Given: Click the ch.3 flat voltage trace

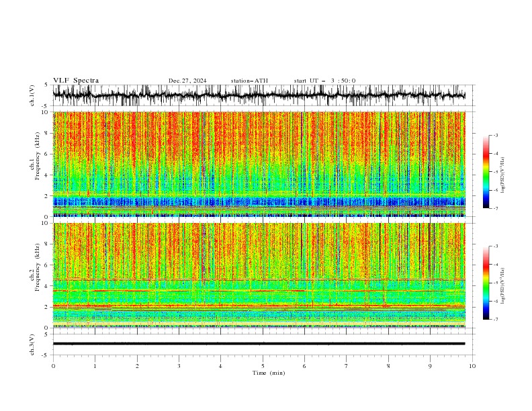Looking at the screenshot, I should click(x=259, y=344).
